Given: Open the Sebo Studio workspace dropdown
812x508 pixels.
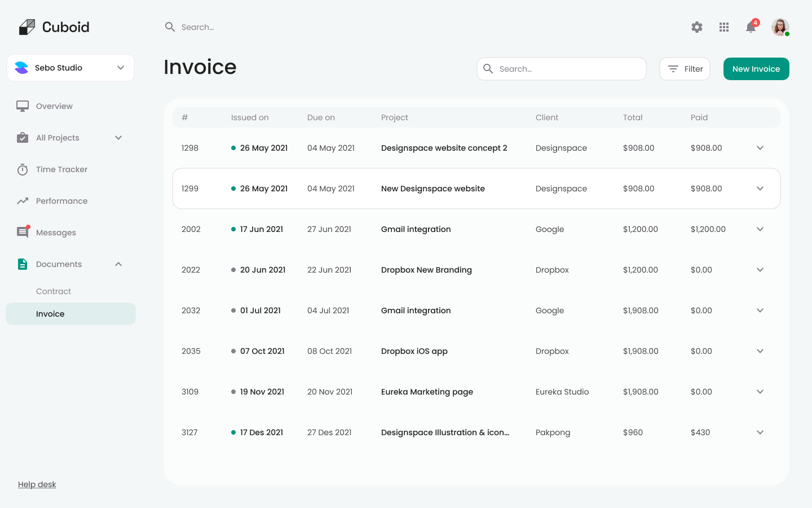Looking at the screenshot, I should [x=70, y=68].
